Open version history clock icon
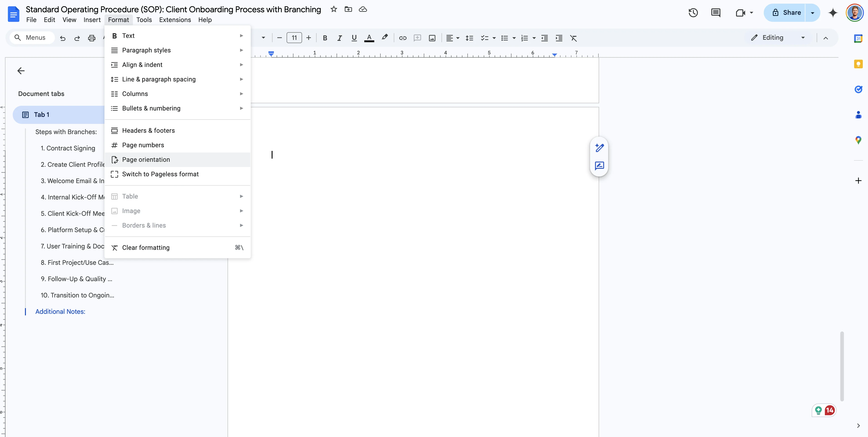 click(x=693, y=13)
